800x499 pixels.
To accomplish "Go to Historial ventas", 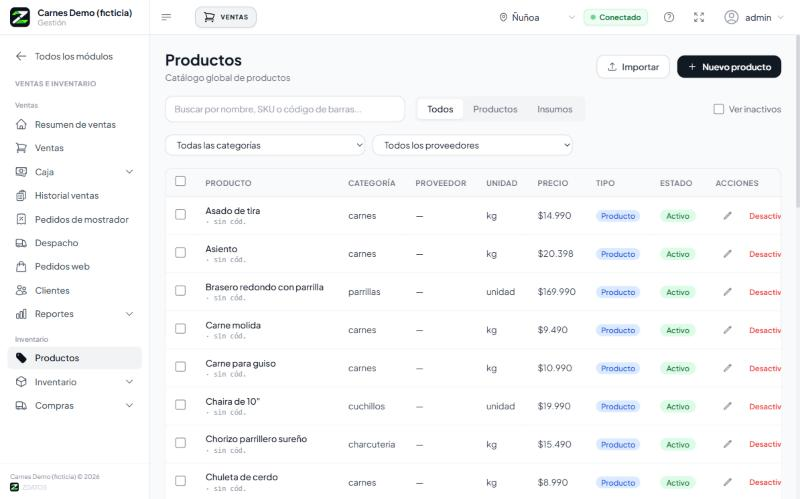I will (74, 195).
